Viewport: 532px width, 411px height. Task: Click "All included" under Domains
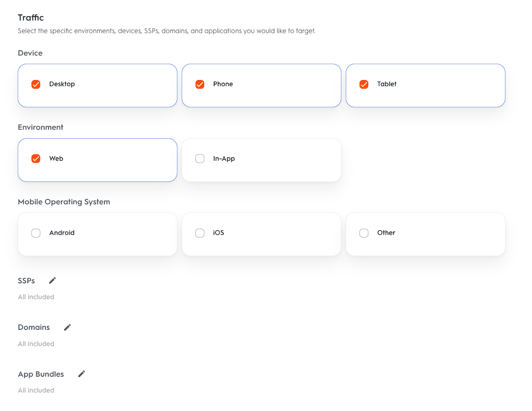pos(36,344)
